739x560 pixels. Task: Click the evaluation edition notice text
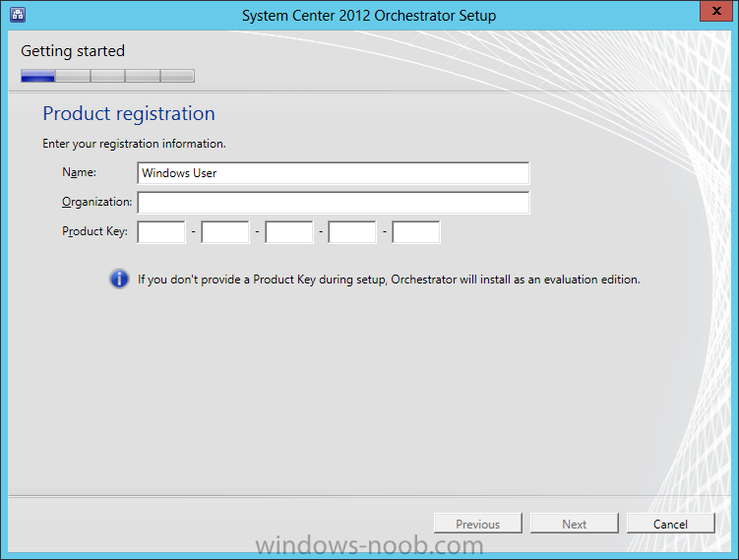coord(389,280)
